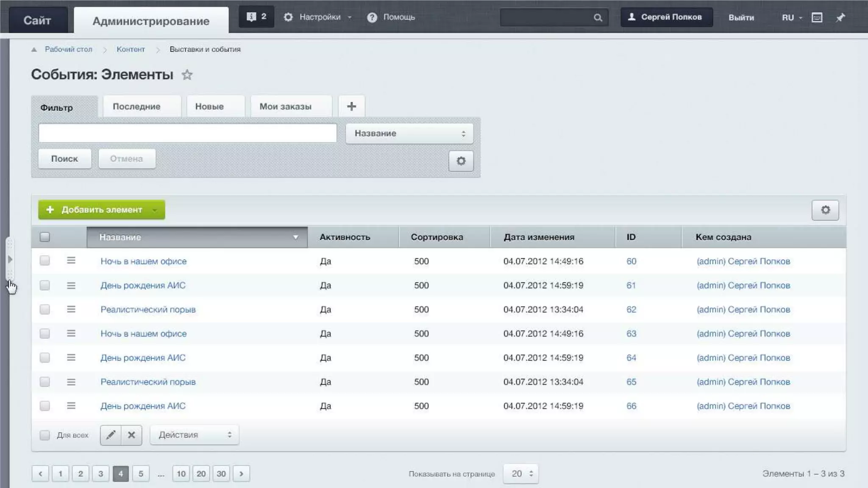
Task: Add a new filter tab with plus
Action: (351, 106)
